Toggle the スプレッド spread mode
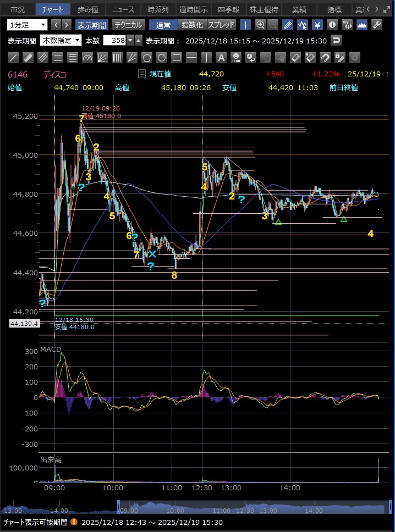 (222, 25)
